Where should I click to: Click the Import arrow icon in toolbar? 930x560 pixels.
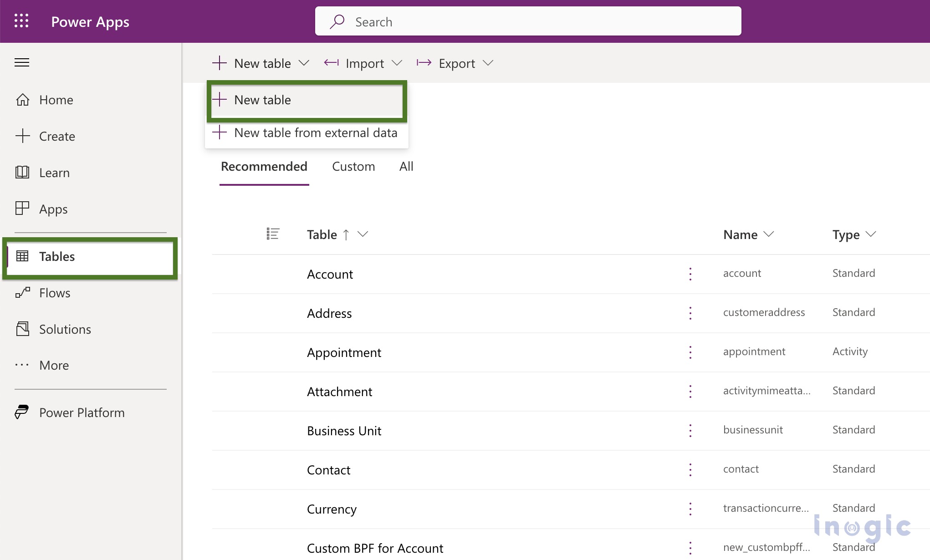click(331, 63)
